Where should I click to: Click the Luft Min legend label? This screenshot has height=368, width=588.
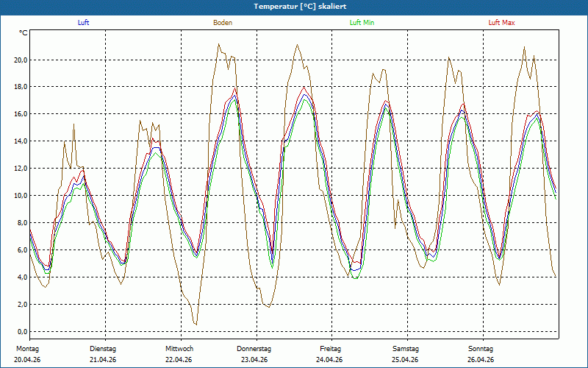click(362, 23)
